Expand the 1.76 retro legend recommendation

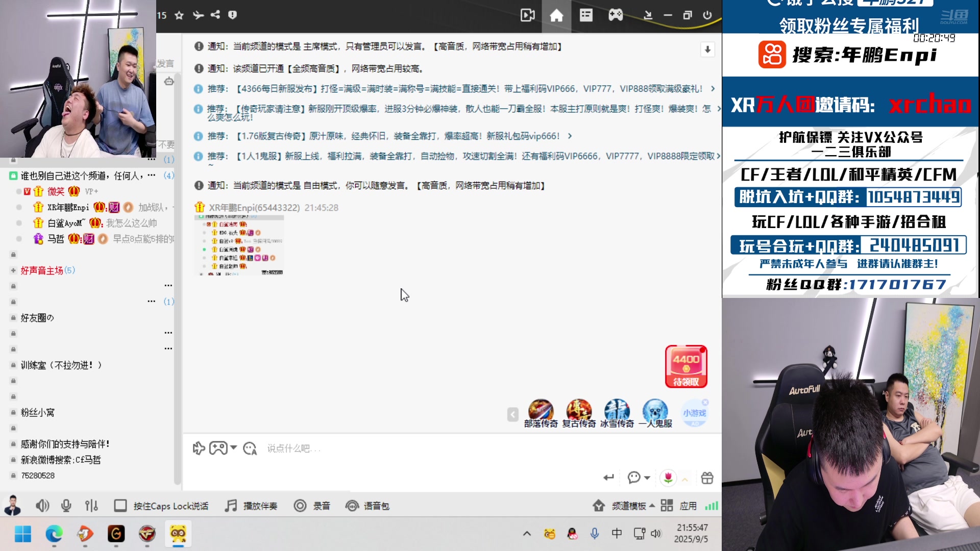pos(570,136)
